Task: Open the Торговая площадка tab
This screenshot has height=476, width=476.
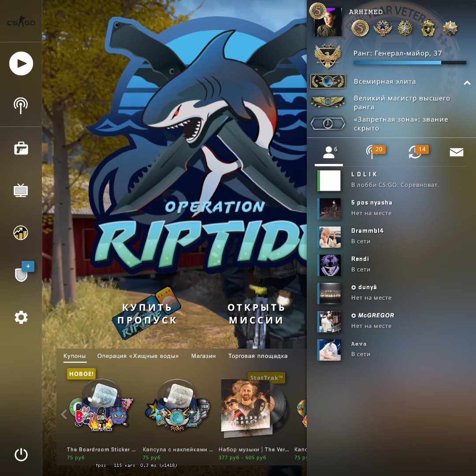Action: (258, 356)
